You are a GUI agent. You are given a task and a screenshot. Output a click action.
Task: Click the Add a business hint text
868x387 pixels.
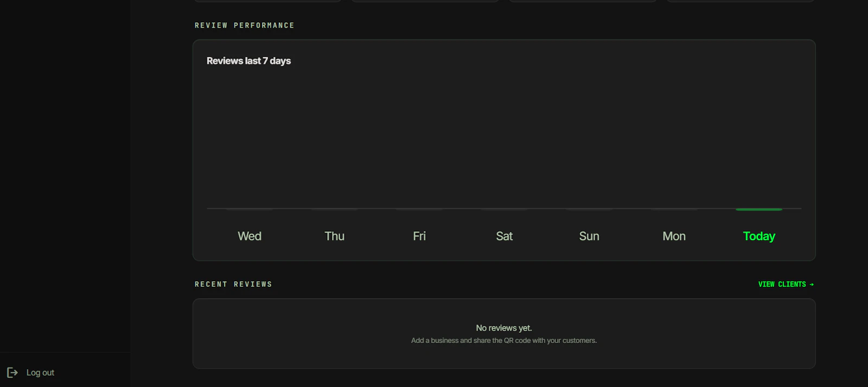[x=504, y=340]
